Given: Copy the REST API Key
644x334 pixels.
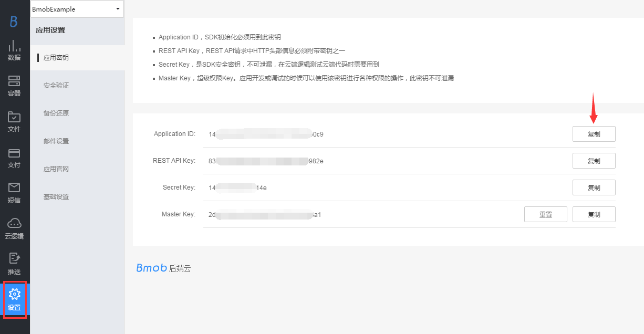Looking at the screenshot, I should coord(594,161).
